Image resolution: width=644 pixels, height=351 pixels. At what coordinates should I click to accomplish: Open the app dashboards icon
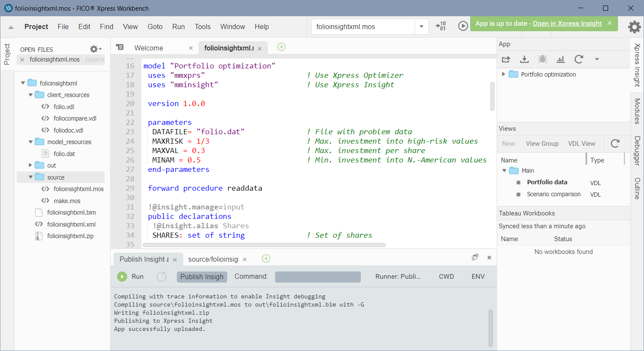point(560,59)
